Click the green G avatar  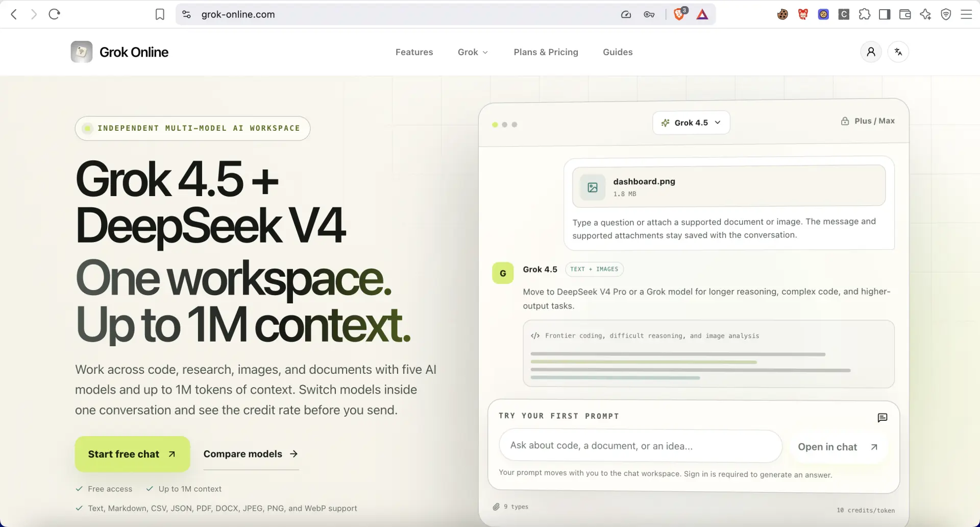[x=503, y=273]
